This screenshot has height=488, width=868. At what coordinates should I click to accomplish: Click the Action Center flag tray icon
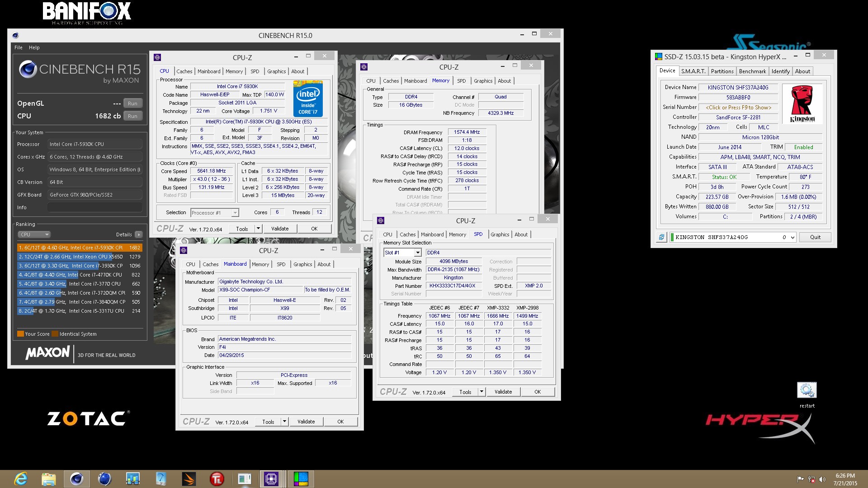[800, 479]
